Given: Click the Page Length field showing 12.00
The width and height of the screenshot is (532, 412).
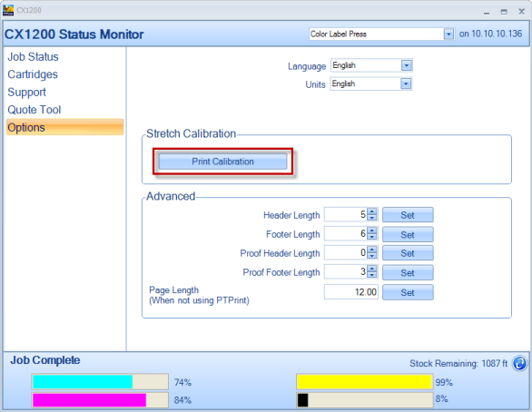Looking at the screenshot, I should point(351,292).
